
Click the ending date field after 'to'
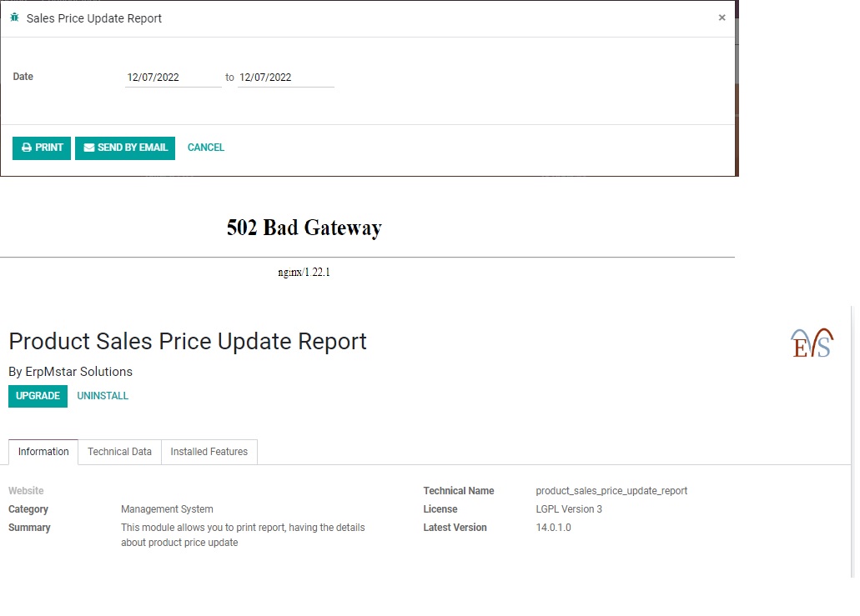tap(285, 77)
